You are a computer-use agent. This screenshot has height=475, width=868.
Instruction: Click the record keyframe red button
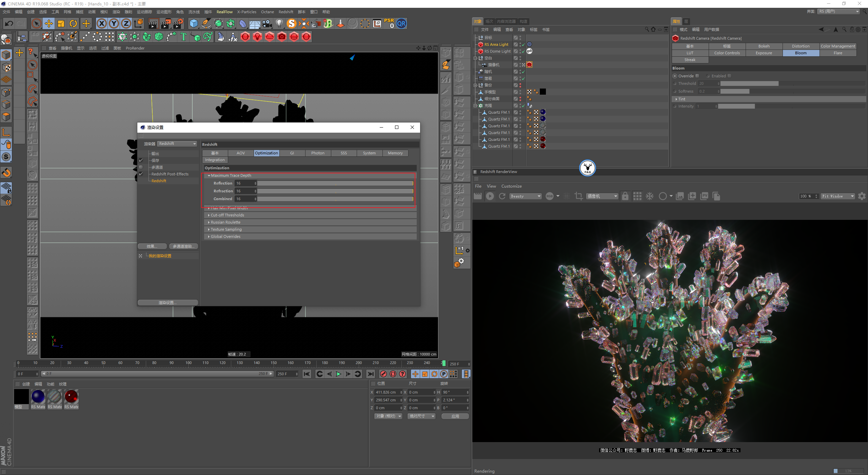[x=383, y=374]
